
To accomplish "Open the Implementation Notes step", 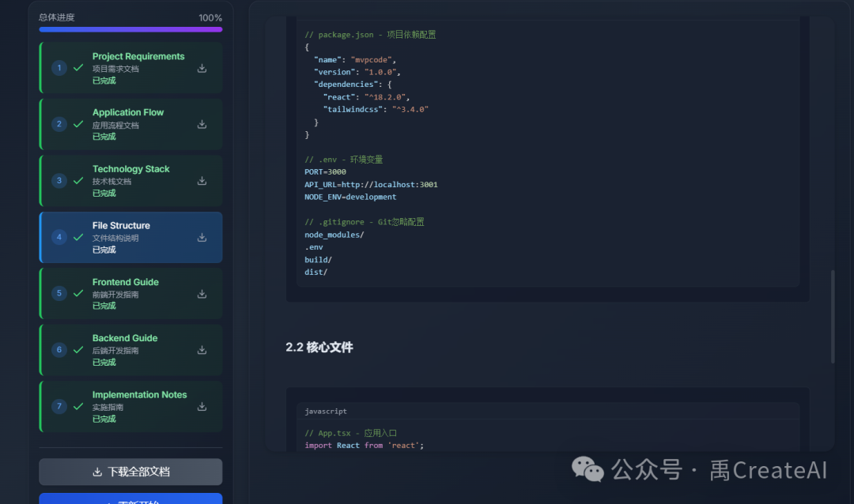I will [130, 407].
